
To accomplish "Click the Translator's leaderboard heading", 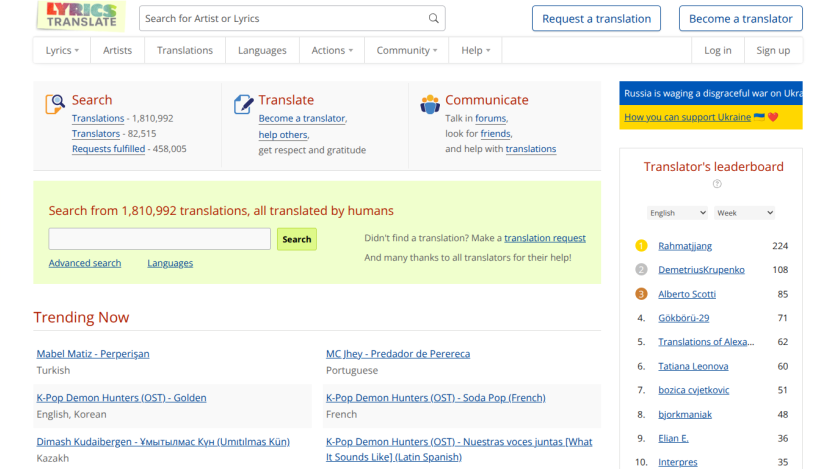I will click(x=714, y=167).
